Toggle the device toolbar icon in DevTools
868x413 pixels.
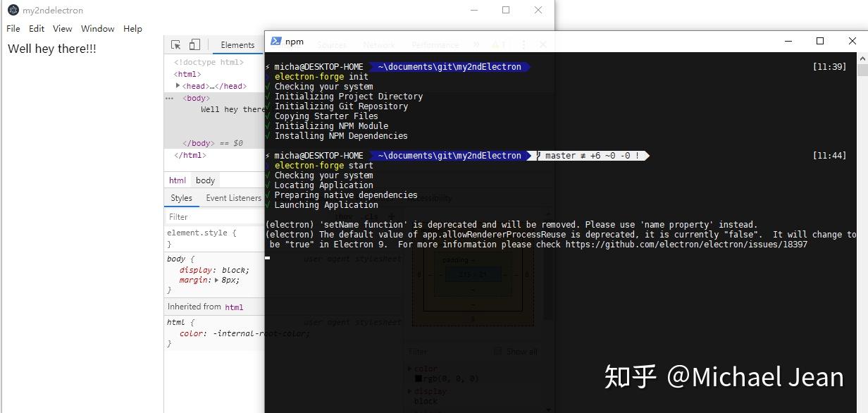click(x=194, y=44)
